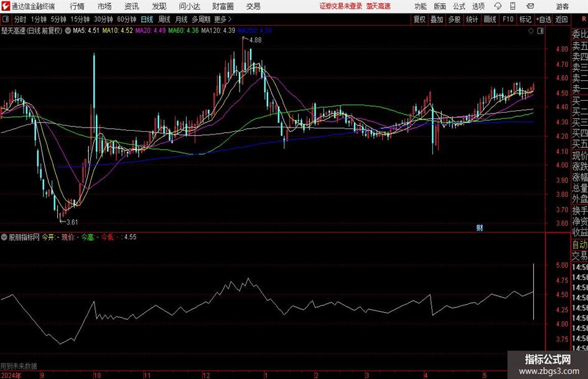This screenshot has height=379, width=588.
Task: Expand the 更多 period options
Action: click(223, 19)
